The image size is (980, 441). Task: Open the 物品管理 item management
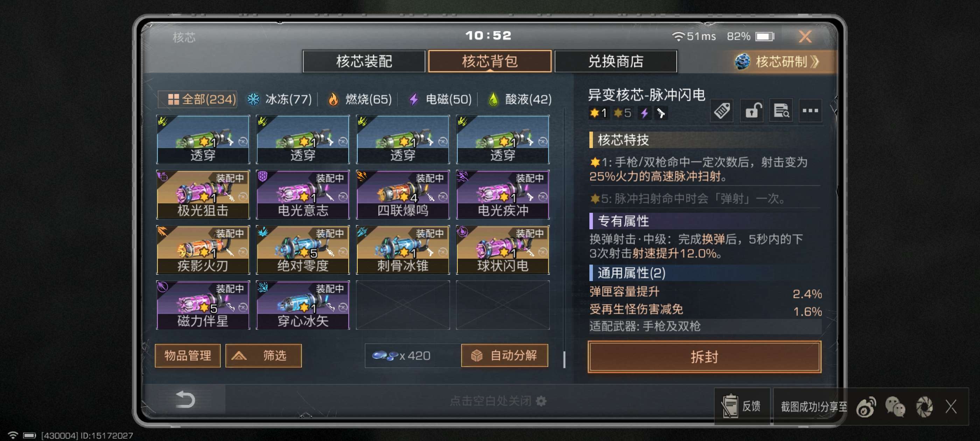[x=188, y=356]
